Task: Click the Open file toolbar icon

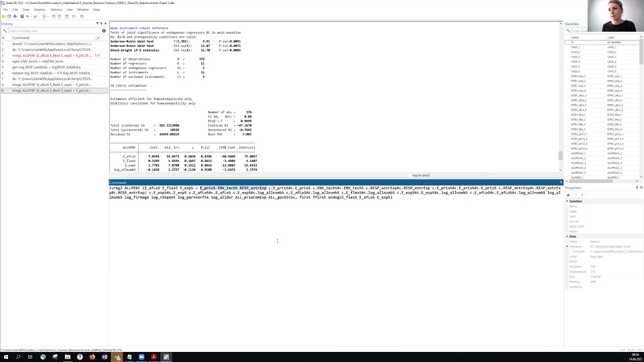Action: [4, 16]
